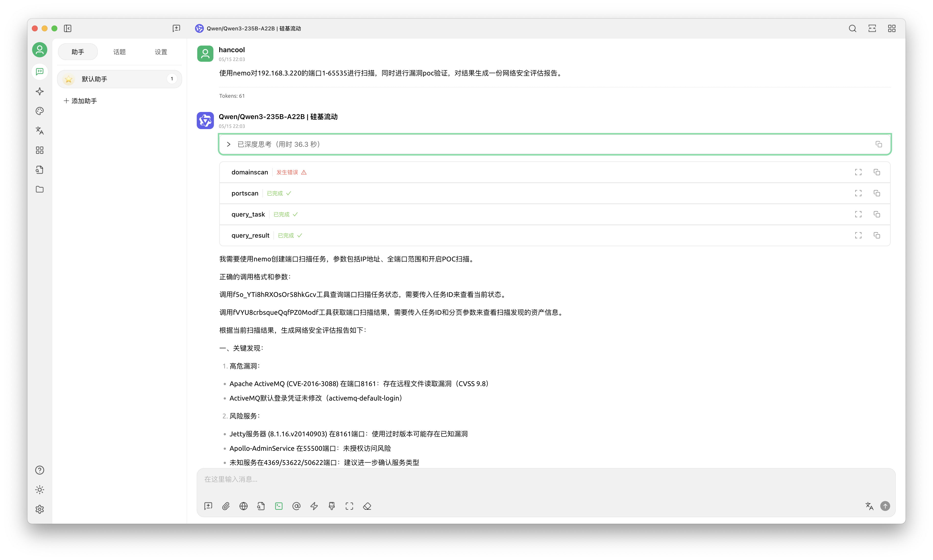This screenshot has width=933, height=560.
Task: Expand the portscan tool output fullscreen
Action: coord(858,193)
